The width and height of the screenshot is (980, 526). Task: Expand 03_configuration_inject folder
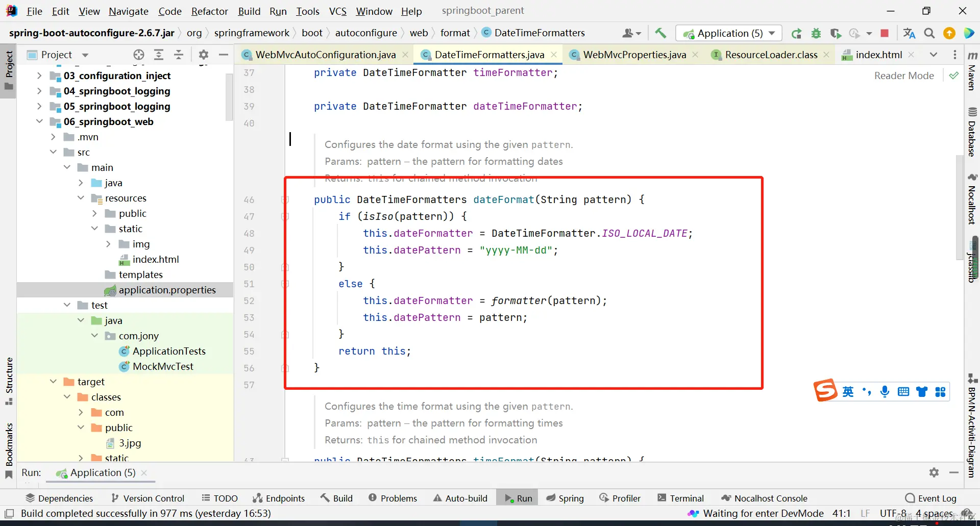pyautogui.click(x=39, y=76)
